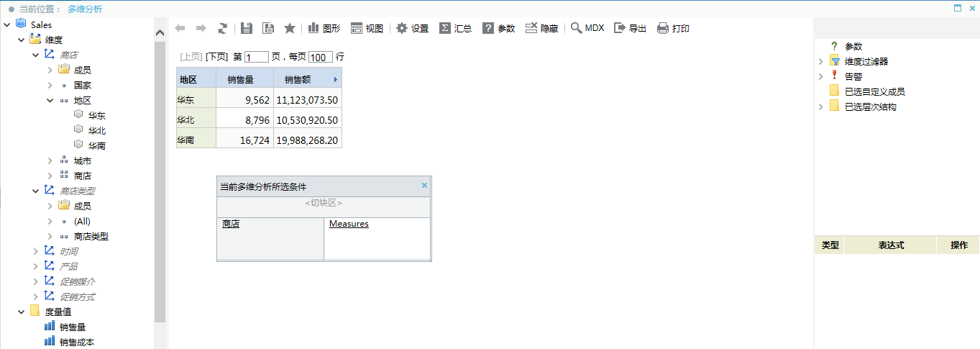Refresh the analysis with the refresh icon
Screen dimensions: 980x349
pyautogui.click(x=223, y=28)
